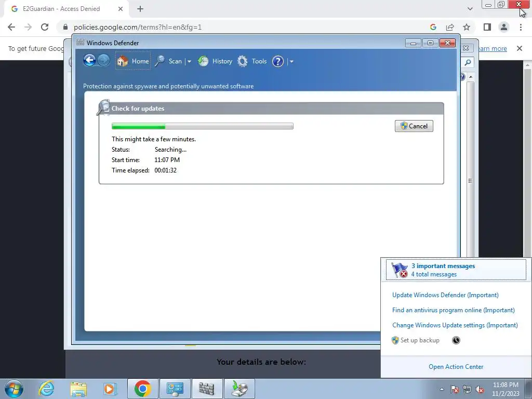Screen dimensions: 532x399
Task: Click the Google icon in address bar
Action: click(x=433, y=27)
